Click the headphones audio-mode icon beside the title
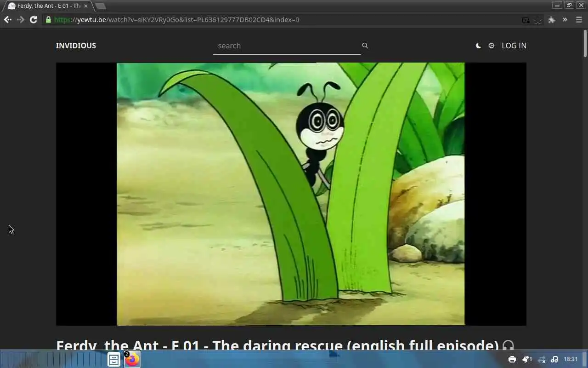 pos(508,345)
